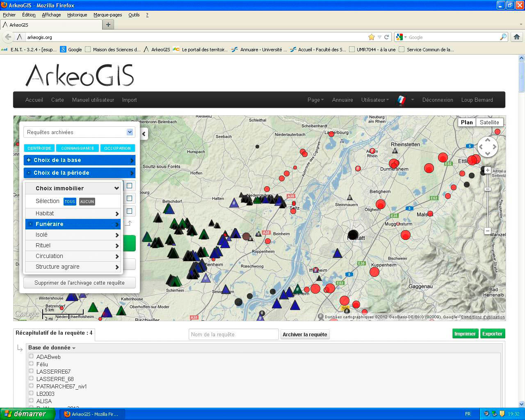This screenshot has width=525, height=420.
Task: Open a new tab with the plus button
Action: click(x=108, y=25)
